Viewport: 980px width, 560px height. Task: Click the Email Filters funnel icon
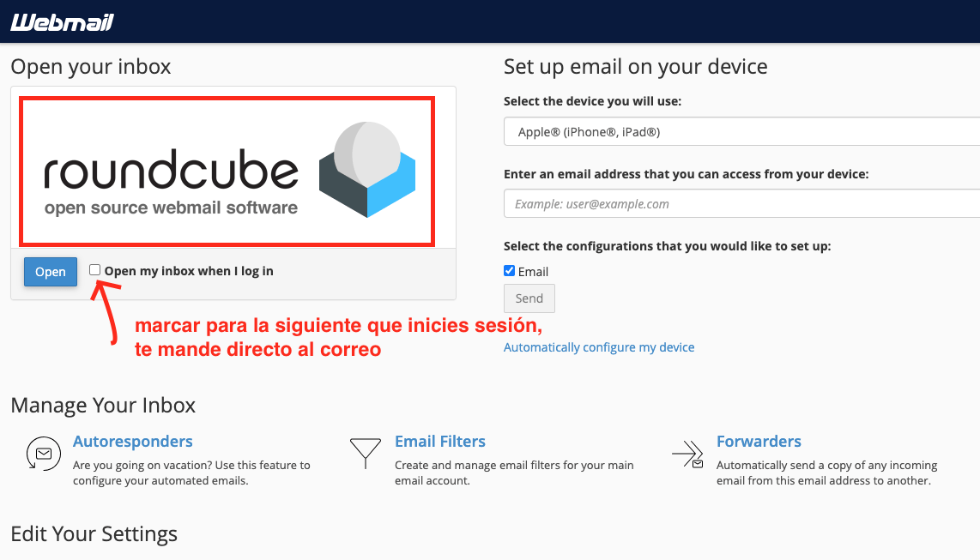(366, 454)
